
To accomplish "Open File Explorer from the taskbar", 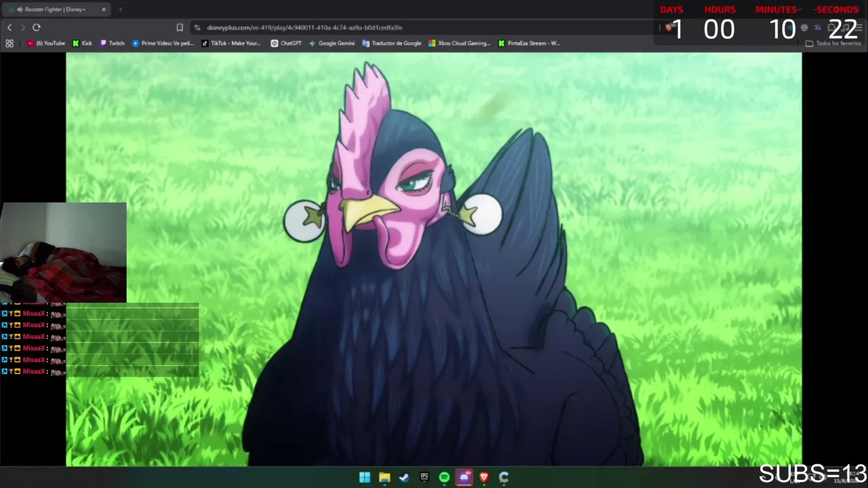I will [x=384, y=477].
